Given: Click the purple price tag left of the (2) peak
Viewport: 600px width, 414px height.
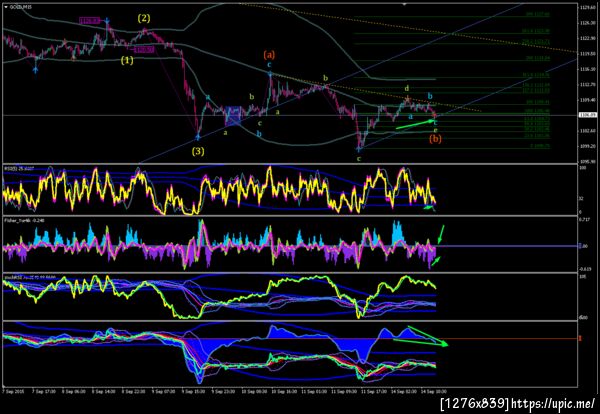Looking at the screenshot, I should tap(90, 21).
